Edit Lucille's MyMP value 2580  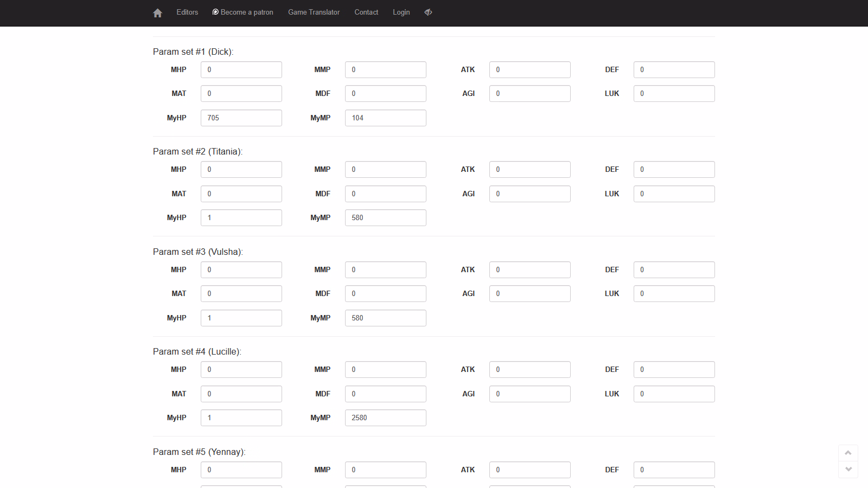386,418
